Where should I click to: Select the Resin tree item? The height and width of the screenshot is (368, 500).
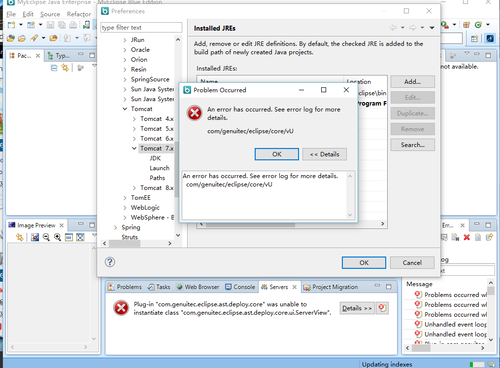pos(138,69)
